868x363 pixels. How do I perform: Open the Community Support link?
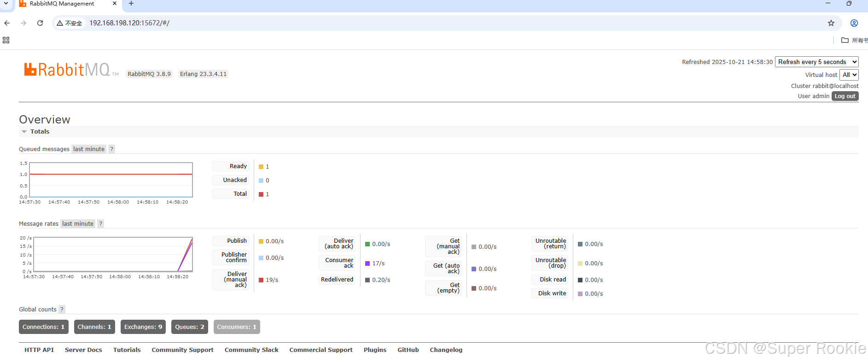coord(183,350)
